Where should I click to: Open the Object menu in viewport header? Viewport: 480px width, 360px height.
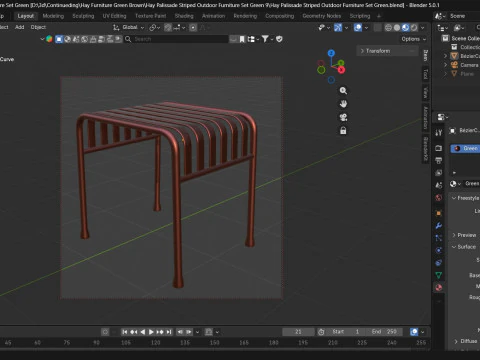click(x=38, y=27)
